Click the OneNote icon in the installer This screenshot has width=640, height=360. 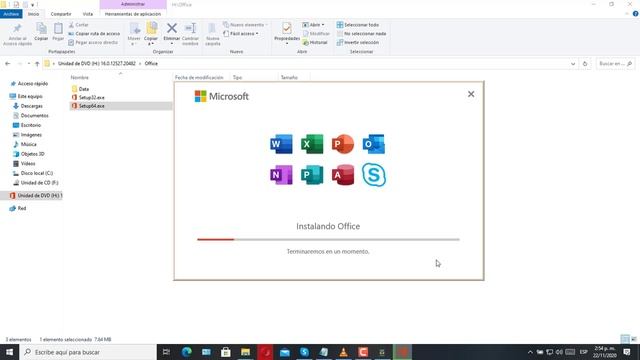point(281,175)
